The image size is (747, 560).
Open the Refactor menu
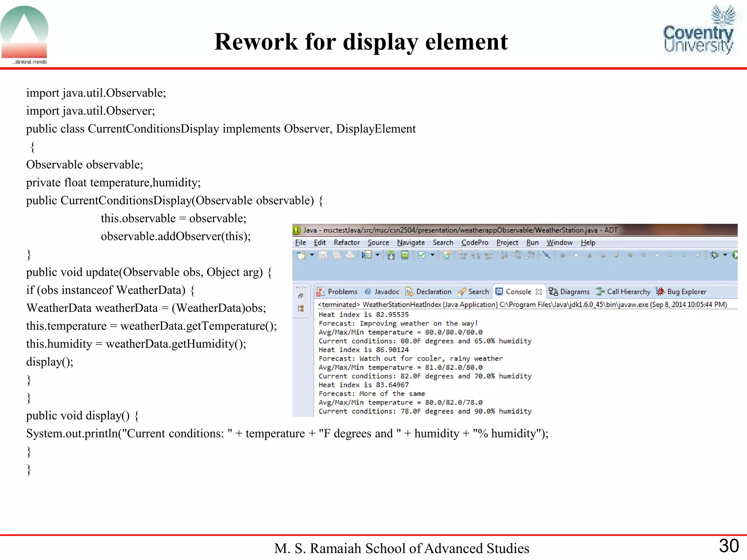coord(347,243)
